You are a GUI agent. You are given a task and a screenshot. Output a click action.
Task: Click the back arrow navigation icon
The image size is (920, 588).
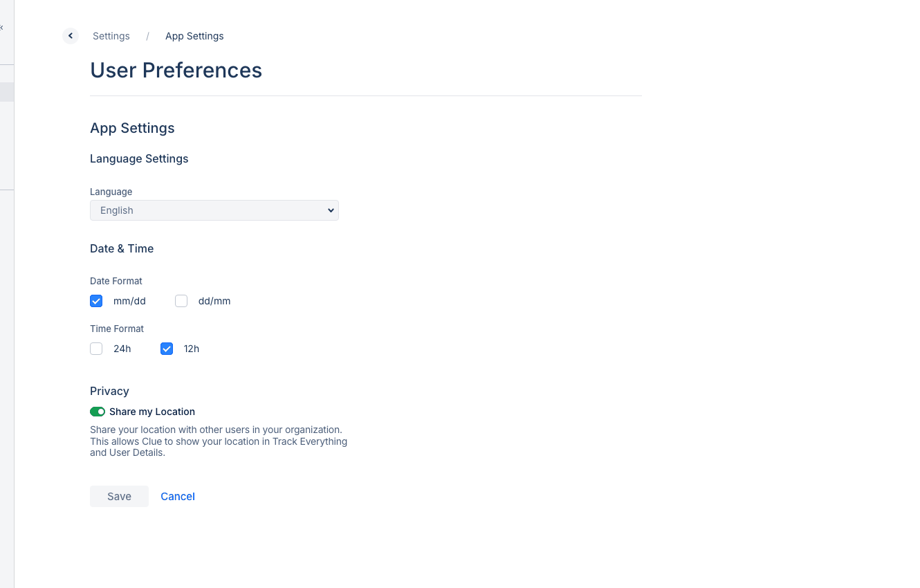coord(70,35)
